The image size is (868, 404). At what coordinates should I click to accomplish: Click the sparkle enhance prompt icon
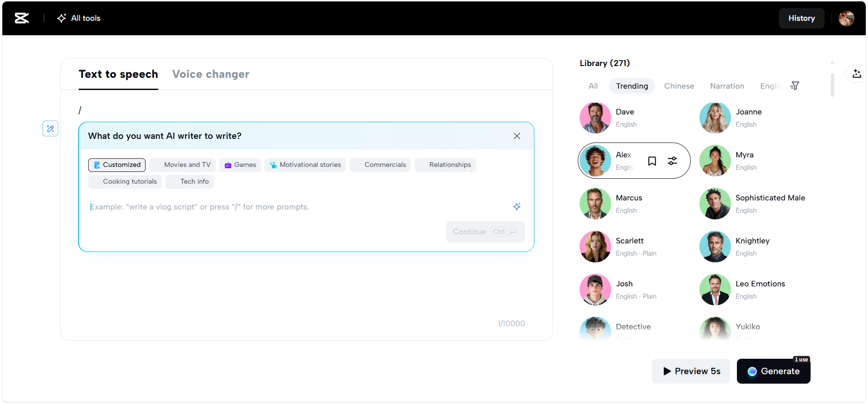(517, 207)
